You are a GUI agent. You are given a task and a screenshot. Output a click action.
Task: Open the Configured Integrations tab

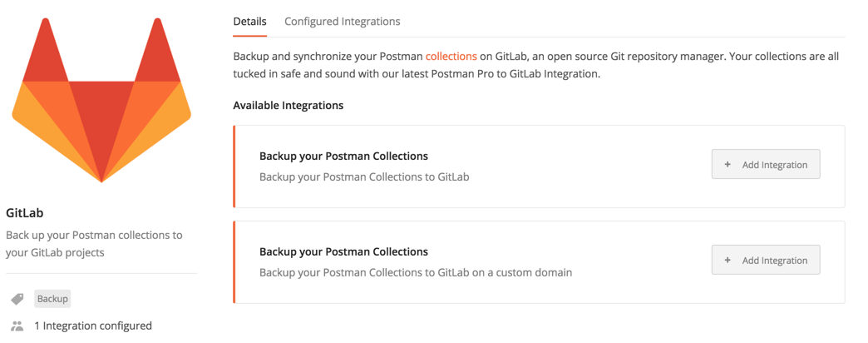coord(342,22)
